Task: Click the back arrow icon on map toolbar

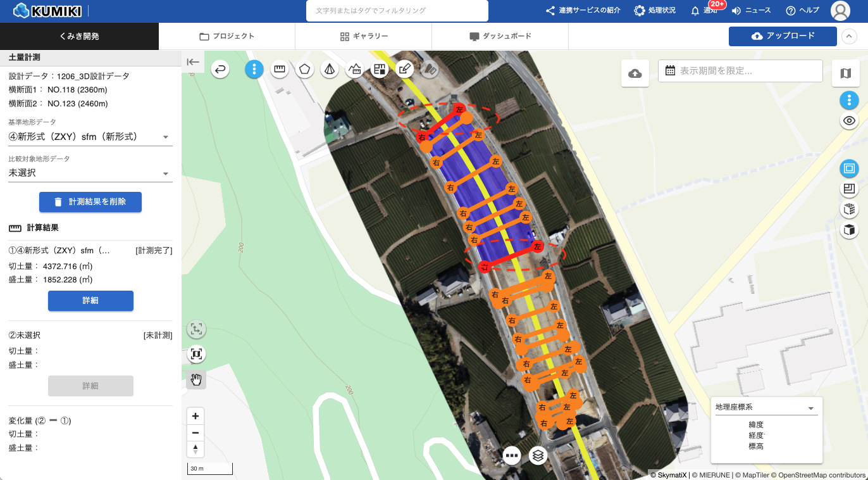Action: tap(220, 69)
